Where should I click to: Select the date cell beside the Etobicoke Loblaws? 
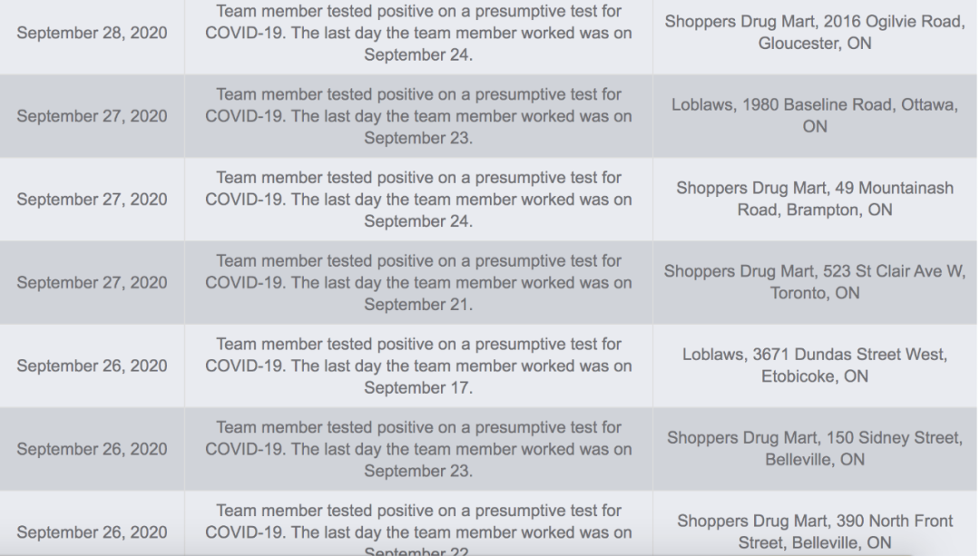pyautogui.click(x=92, y=366)
